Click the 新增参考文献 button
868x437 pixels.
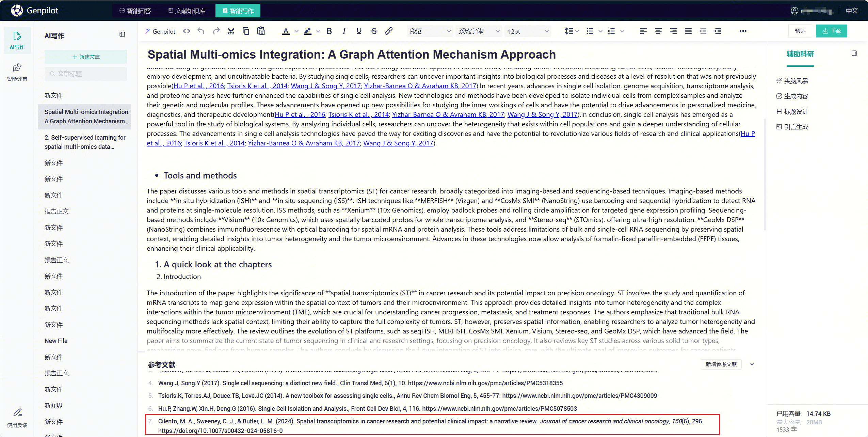[721, 364]
